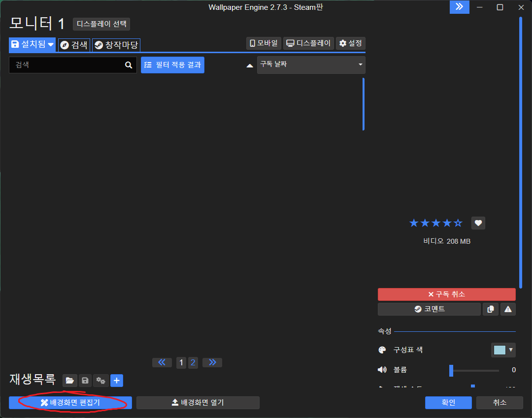This screenshot has width=532, height=418.
Task: Click the 속성 section label
Action: click(x=385, y=331)
